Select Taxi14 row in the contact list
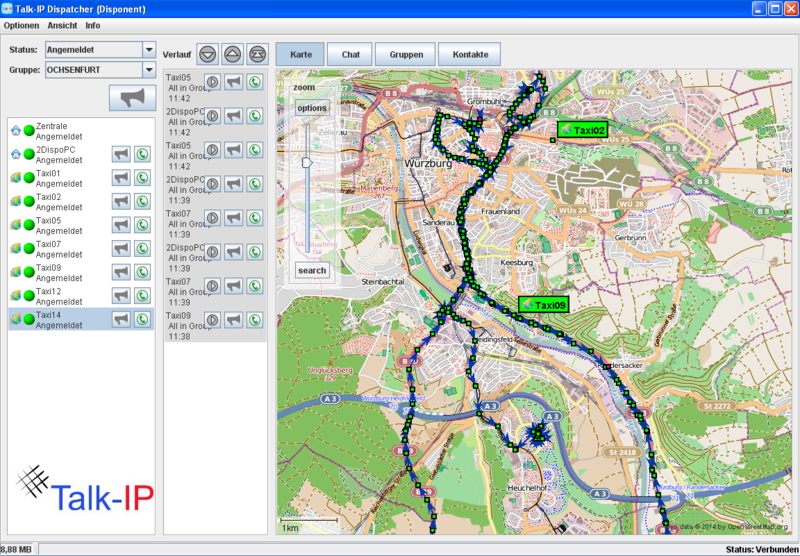The width and height of the screenshot is (800, 556). pyautogui.click(x=82, y=319)
